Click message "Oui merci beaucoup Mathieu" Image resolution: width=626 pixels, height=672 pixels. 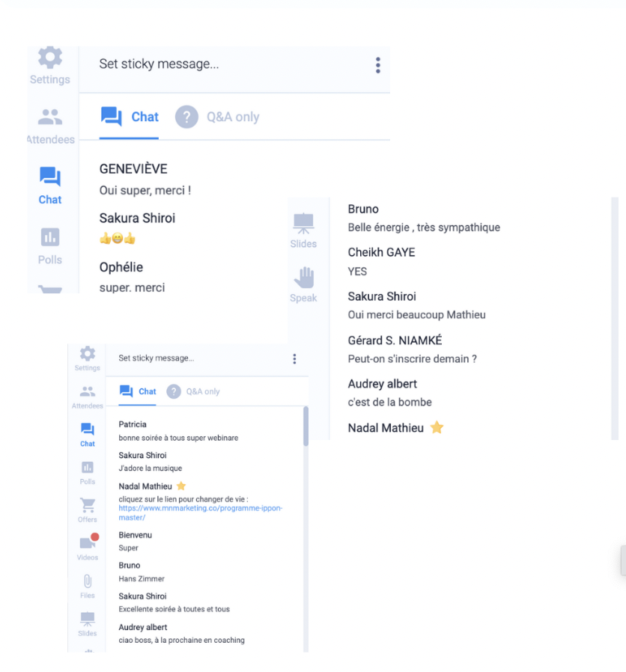point(417,315)
